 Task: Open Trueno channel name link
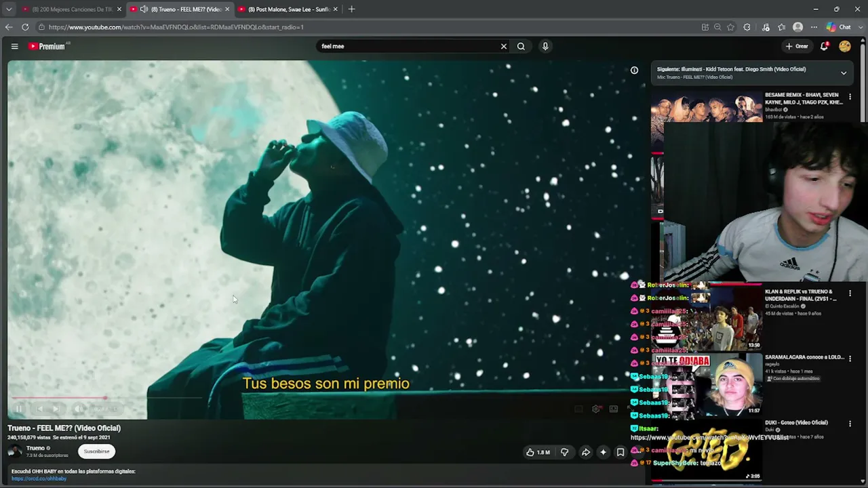[35, 448]
